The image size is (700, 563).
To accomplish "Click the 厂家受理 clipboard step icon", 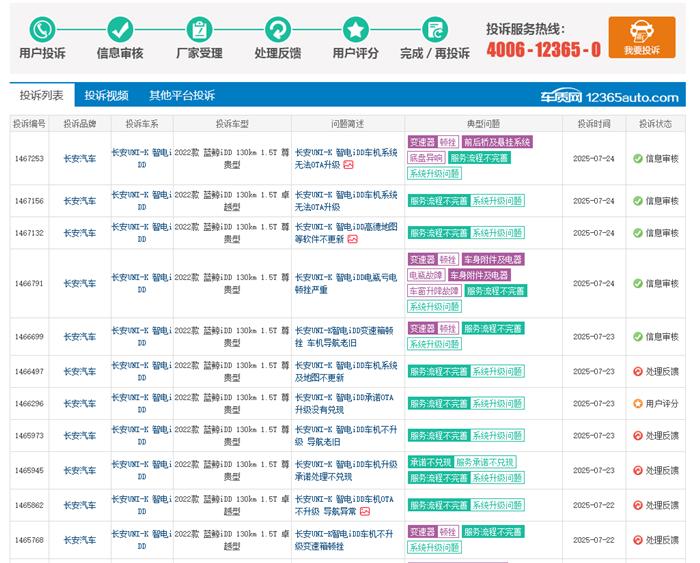I will coord(199,29).
